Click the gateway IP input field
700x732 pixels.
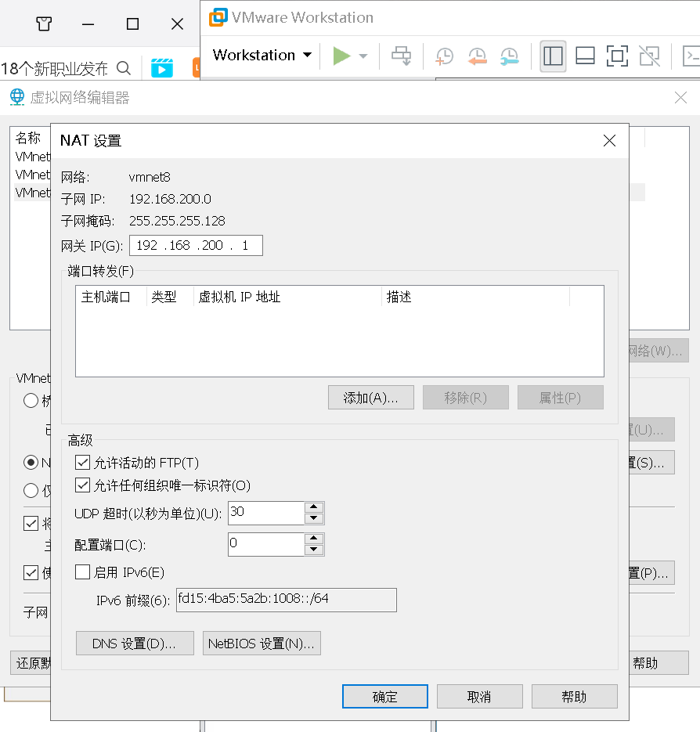pos(196,246)
